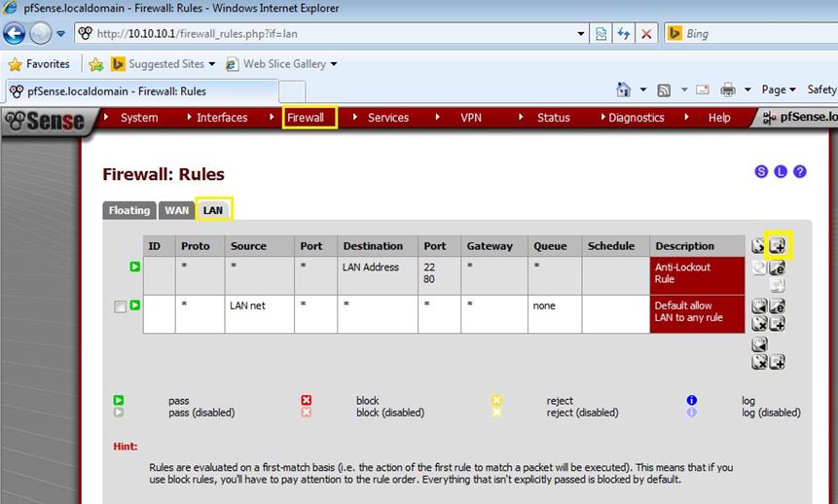This screenshot has width=838, height=504.
Task: Edit the Default allow LAN to any rule
Action: (x=778, y=306)
